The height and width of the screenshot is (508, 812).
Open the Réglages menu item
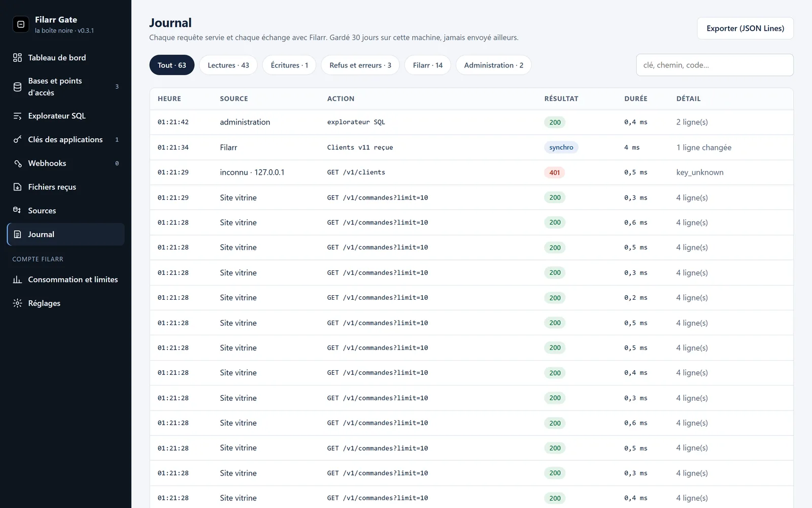pyautogui.click(x=66, y=303)
